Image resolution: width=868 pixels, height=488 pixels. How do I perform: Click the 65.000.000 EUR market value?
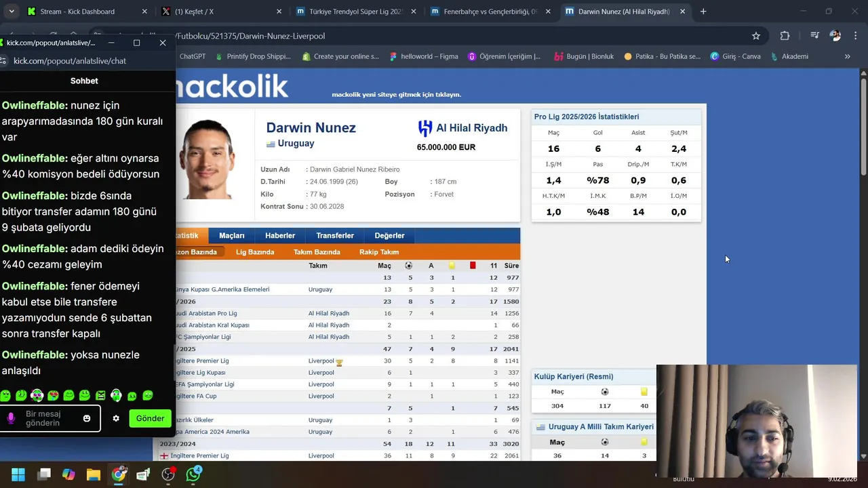pos(446,147)
